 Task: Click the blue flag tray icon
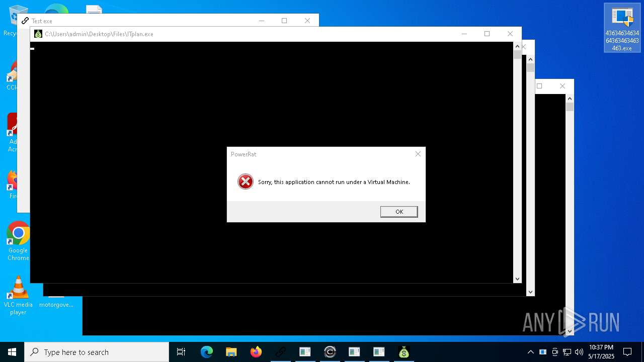543,352
